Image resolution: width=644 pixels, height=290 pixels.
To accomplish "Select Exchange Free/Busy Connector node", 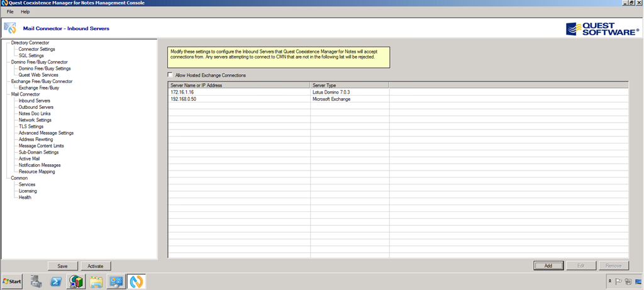I will point(42,81).
